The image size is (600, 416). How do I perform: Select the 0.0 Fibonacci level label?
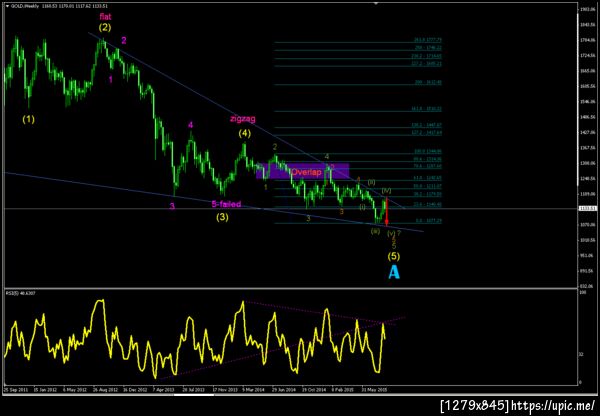pos(430,221)
